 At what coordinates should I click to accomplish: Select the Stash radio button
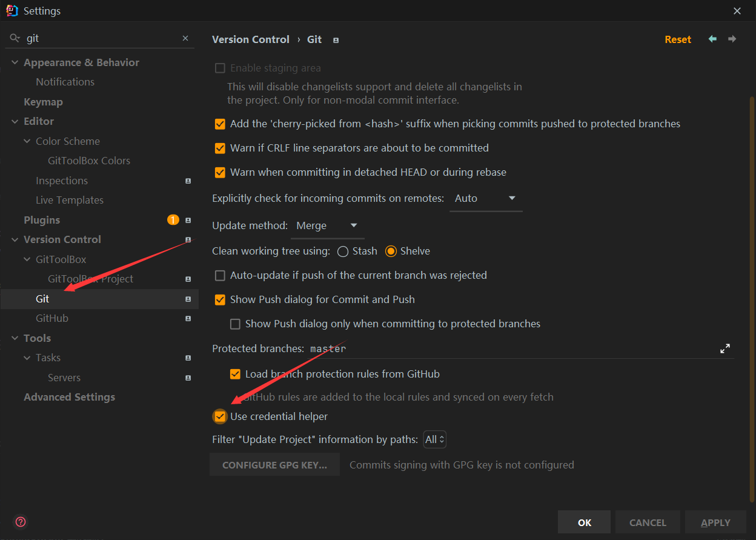[x=343, y=251]
